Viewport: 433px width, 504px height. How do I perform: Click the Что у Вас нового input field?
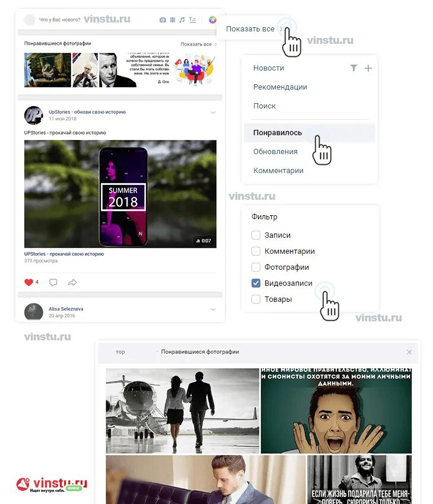(60, 20)
